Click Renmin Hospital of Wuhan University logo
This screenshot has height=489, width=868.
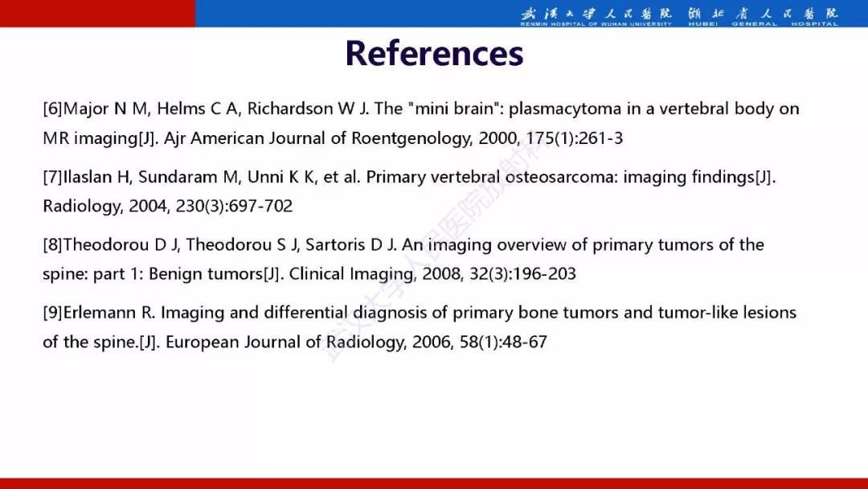[596, 16]
